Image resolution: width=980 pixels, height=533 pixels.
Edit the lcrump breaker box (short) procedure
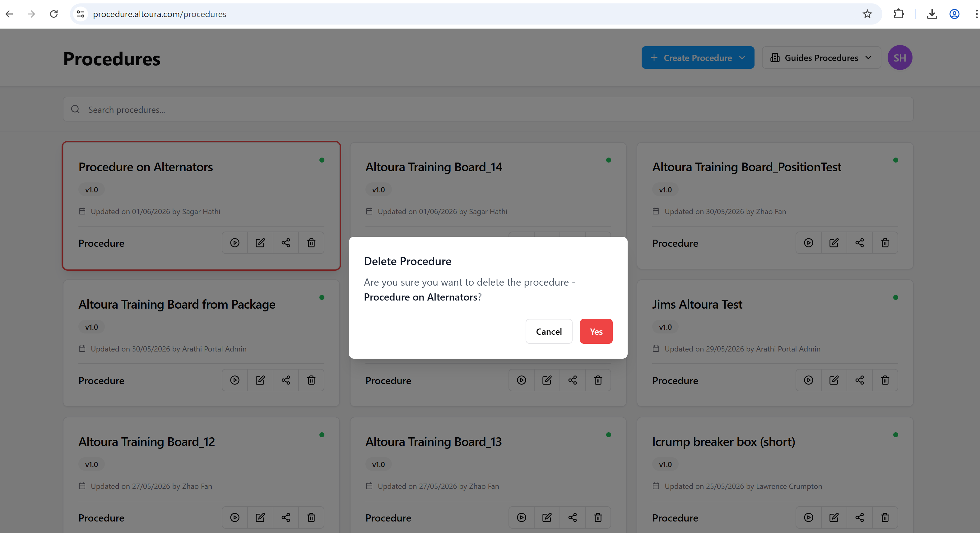(834, 517)
